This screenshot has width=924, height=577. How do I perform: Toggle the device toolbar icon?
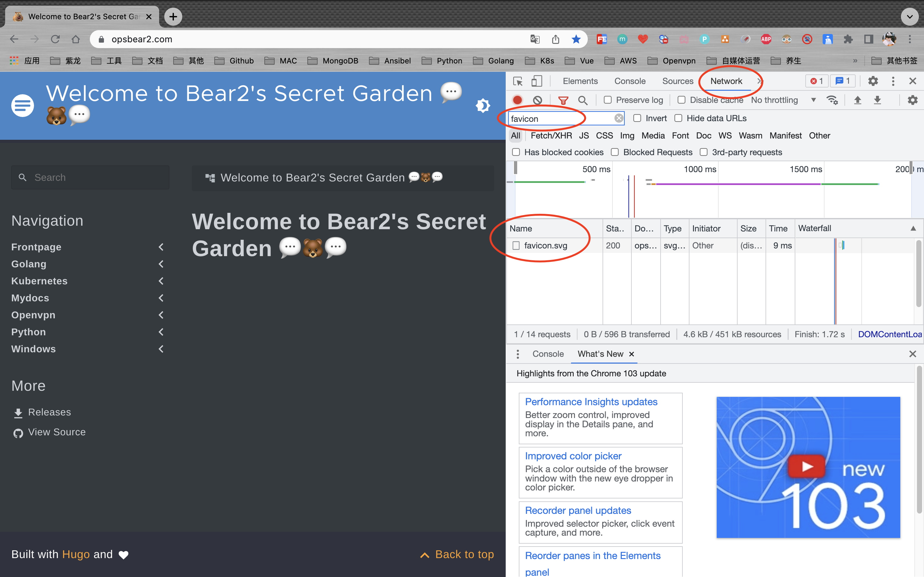pos(537,81)
